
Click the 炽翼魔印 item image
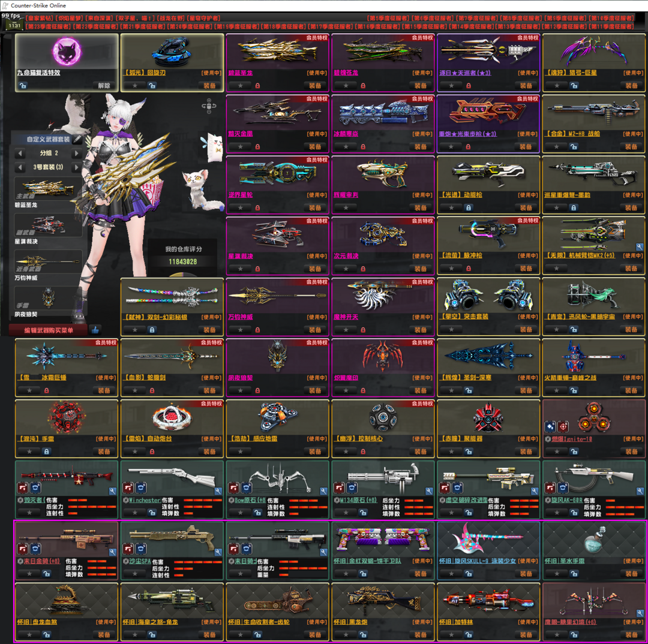(x=383, y=356)
